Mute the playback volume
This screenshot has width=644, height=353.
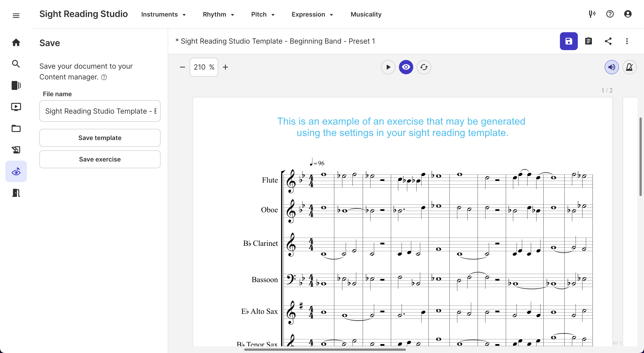612,67
